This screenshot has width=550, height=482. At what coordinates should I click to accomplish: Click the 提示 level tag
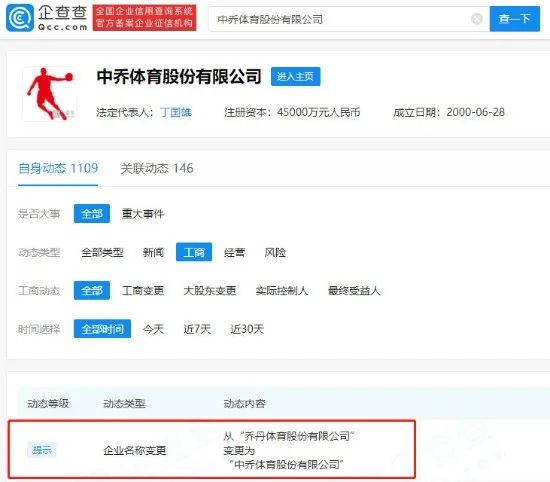click(42, 450)
